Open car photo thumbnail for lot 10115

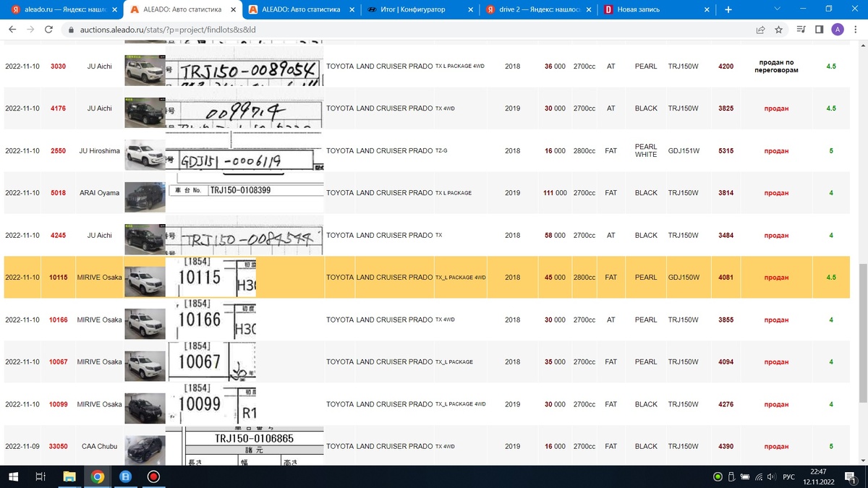pyautogui.click(x=145, y=281)
